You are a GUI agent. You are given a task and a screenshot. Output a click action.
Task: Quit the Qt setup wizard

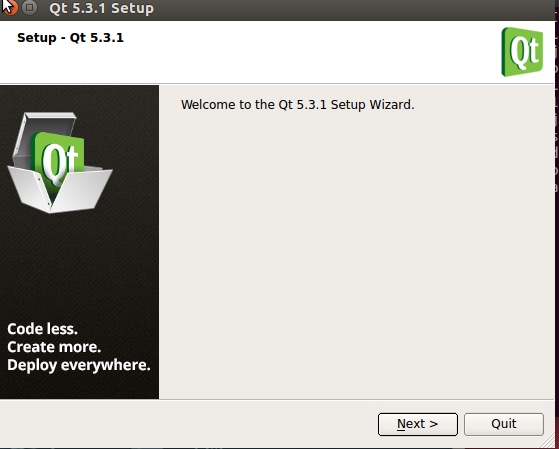coord(504,424)
